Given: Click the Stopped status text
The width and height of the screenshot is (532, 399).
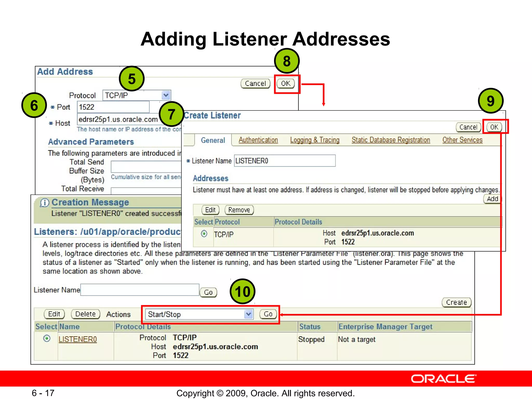Looking at the screenshot, I should 311,339.
